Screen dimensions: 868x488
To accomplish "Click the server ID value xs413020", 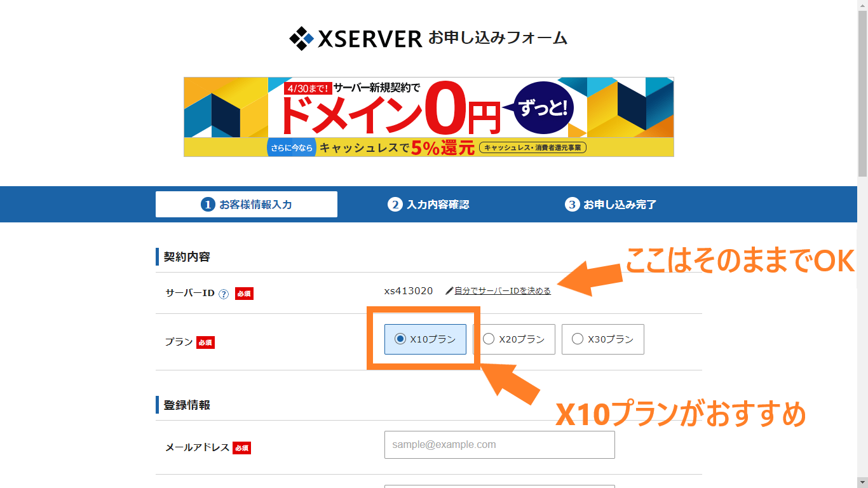I will click(x=409, y=291).
